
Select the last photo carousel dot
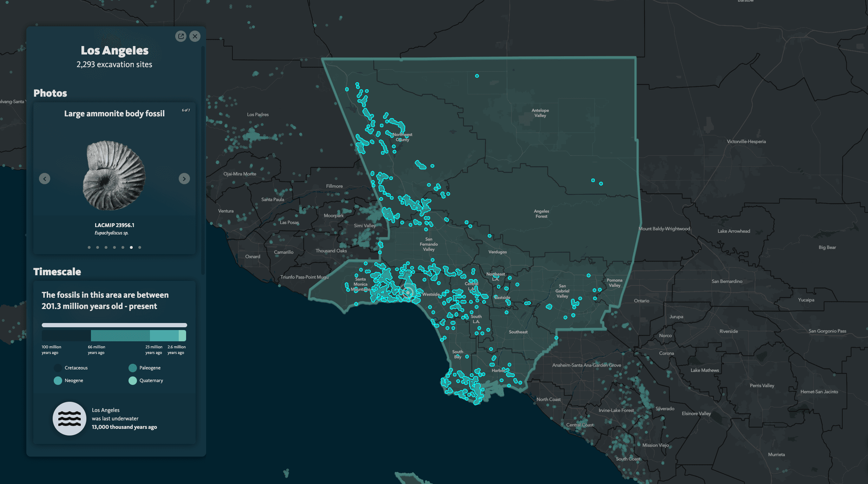coord(140,247)
